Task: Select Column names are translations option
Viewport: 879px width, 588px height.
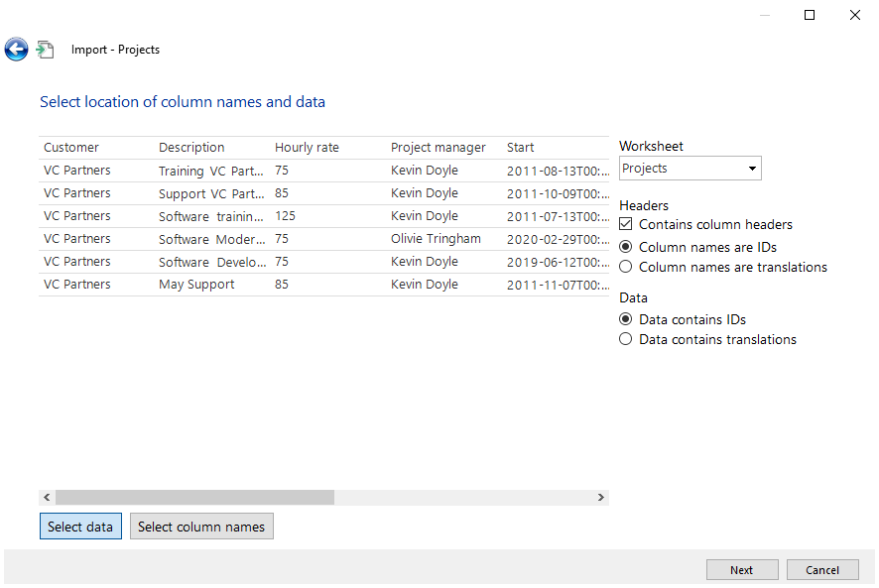Action: [x=626, y=267]
